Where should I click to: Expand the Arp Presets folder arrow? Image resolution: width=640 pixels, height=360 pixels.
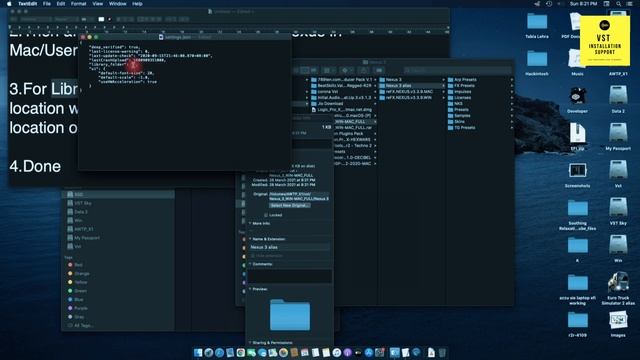511,80
